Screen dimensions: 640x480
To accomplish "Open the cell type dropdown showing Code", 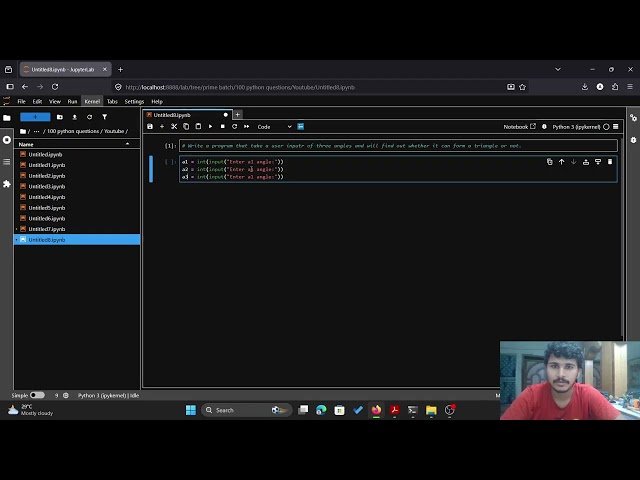I will click(274, 127).
